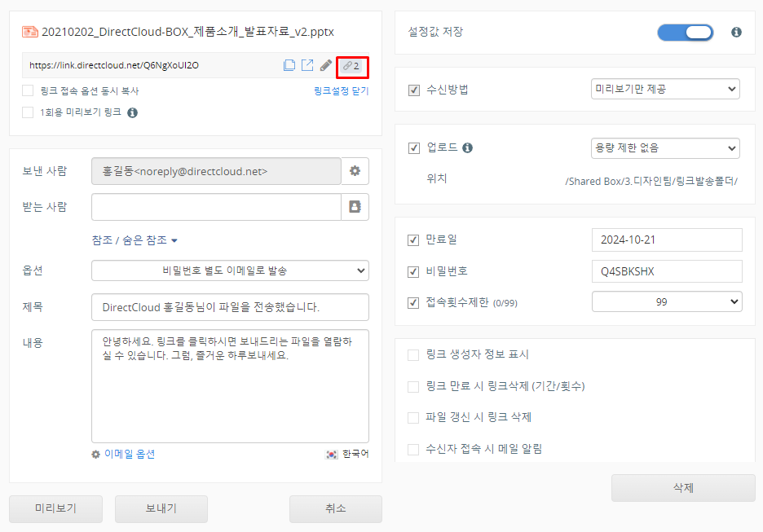The width and height of the screenshot is (763, 532).
Task: Uncheck the 만료일 checkbox
Action: [x=413, y=240]
